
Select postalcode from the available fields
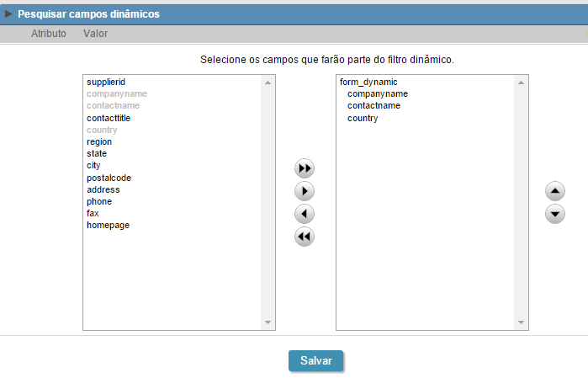pyautogui.click(x=109, y=178)
